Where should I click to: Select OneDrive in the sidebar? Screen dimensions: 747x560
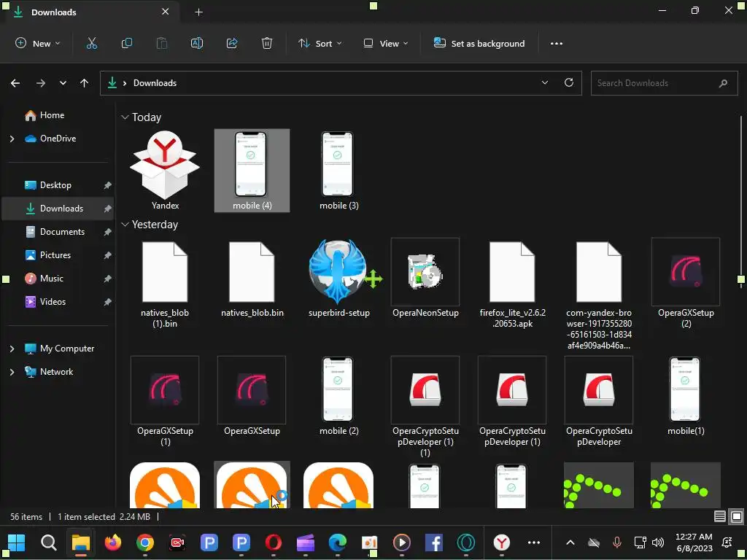tap(58, 139)
